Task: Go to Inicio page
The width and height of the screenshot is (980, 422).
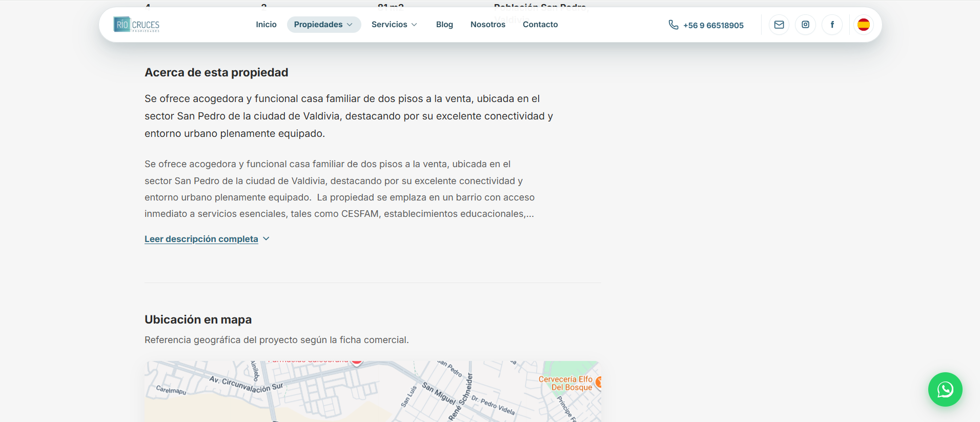Action: (266, 25)
